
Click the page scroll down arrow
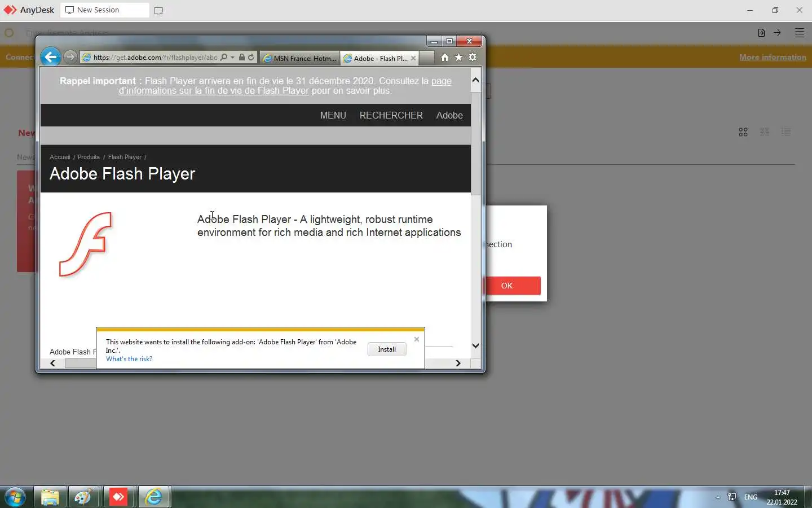point(476,345)
